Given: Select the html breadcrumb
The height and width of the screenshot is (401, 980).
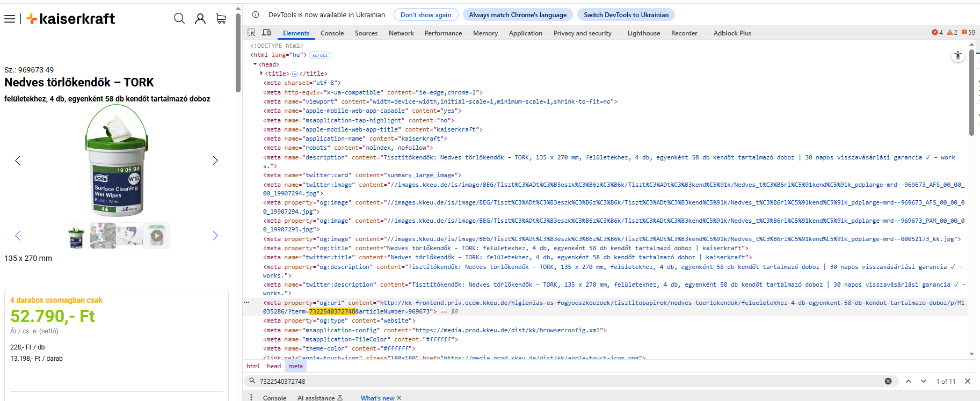Looking at the screenshot, I should [253, 366].
